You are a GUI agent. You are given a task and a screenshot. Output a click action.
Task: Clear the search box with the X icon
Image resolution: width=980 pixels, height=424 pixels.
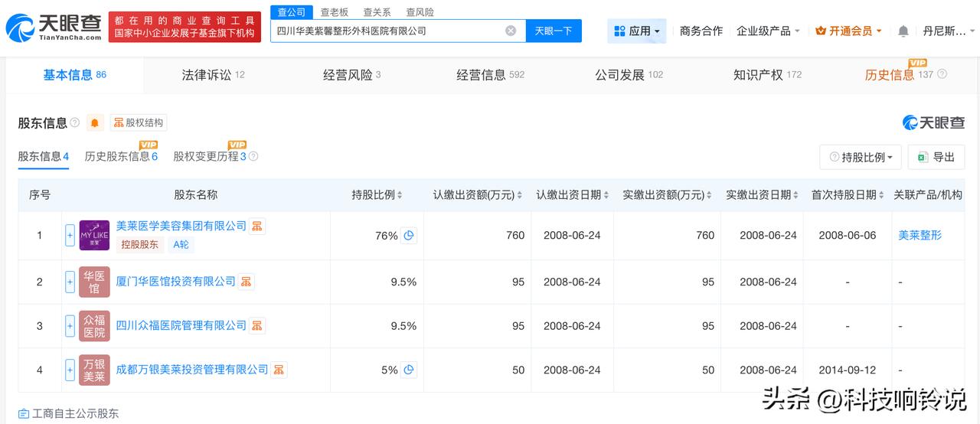511,31
